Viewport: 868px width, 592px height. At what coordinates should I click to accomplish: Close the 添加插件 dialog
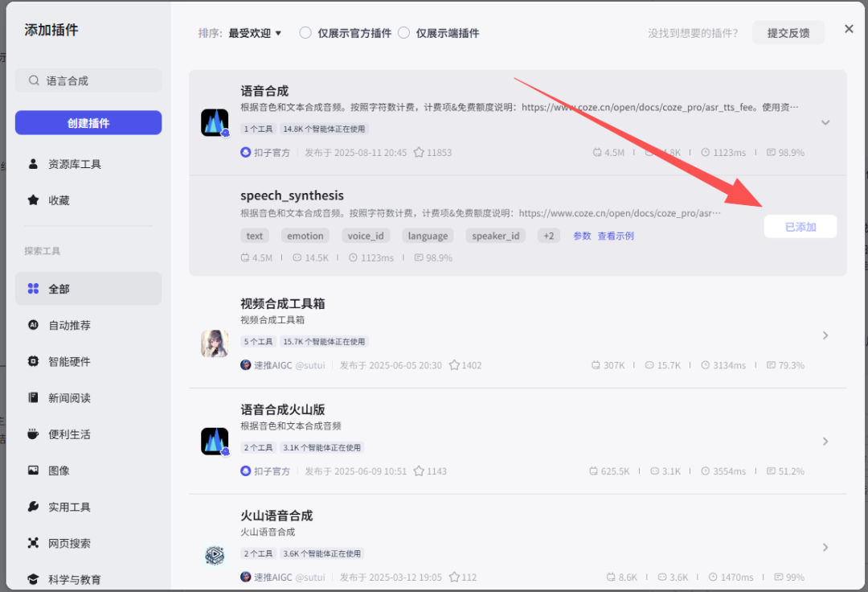click(x=849, y=29)
